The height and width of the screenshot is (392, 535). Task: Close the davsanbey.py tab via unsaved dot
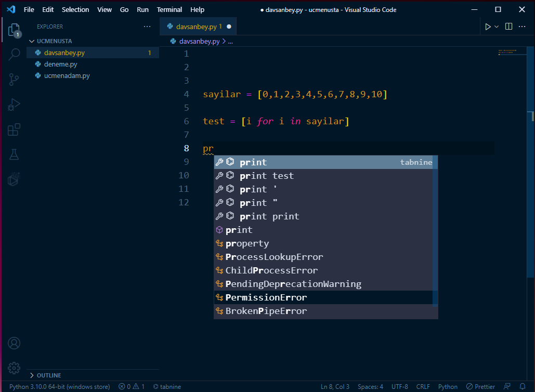coord(229,27)
